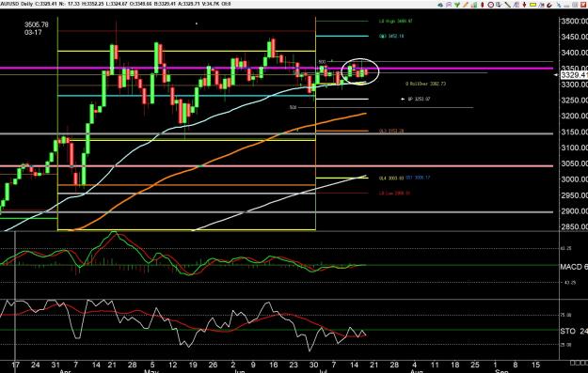Click the 3200.00 price axis label
The width and height of the screenshot is (588, 373).
click(575, 117)
